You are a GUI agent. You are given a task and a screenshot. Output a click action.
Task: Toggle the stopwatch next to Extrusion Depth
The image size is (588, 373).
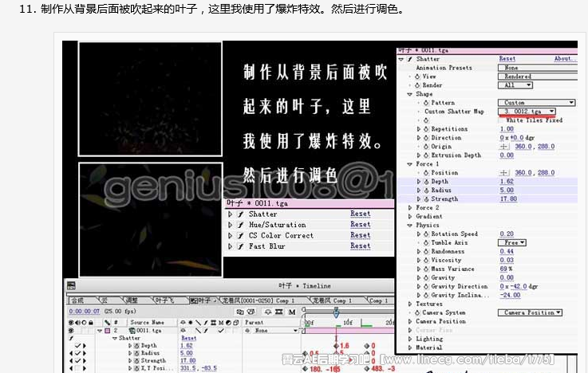pos(426,155)
